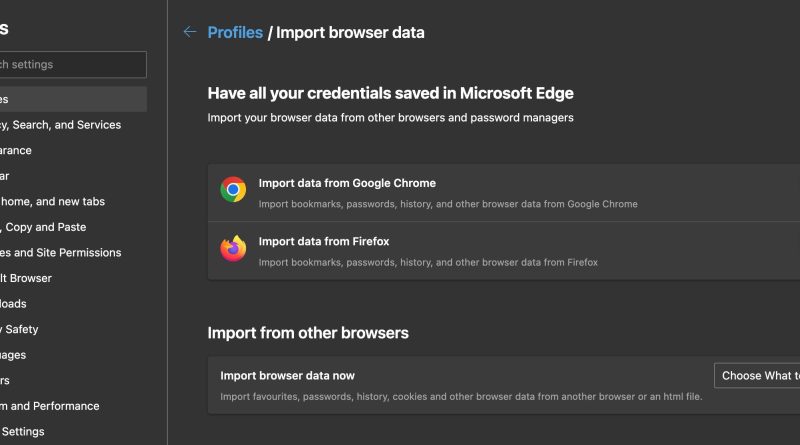
Task: Select Import data from Google Chrome
Action: [x=504, y=193]
